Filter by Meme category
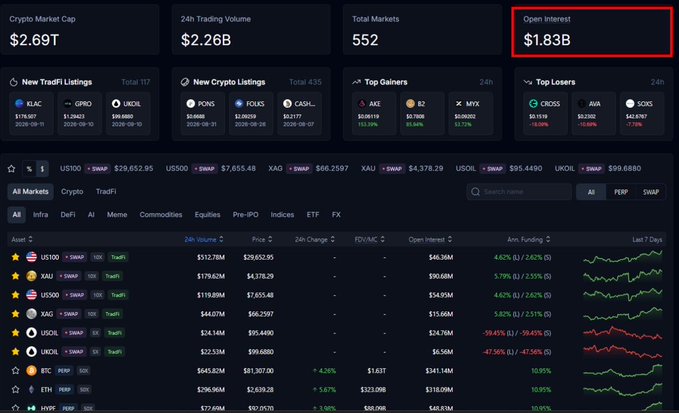 click(x=117, y=215)
